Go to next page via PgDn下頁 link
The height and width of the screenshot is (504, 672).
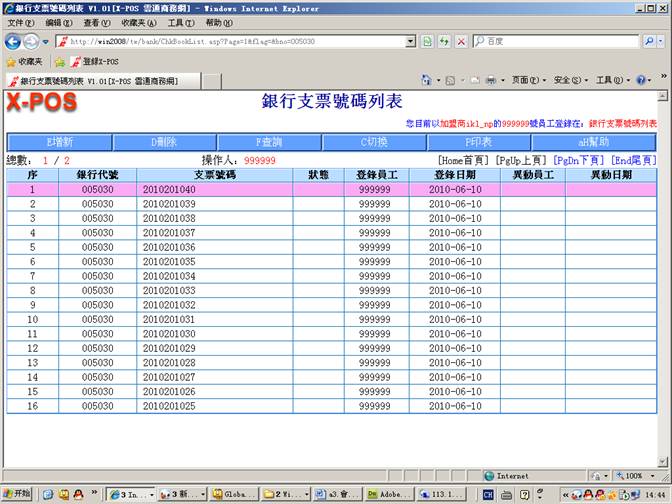point(579,160)
